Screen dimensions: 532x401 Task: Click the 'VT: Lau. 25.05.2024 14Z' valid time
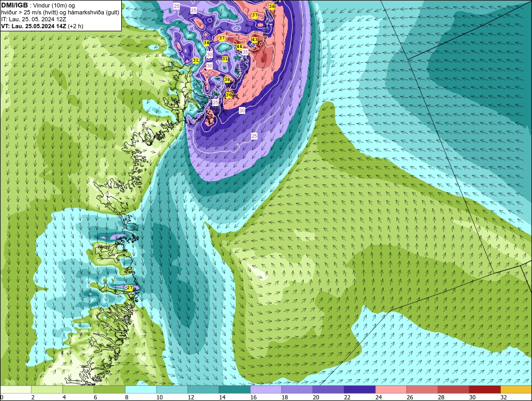coord(34,26)
